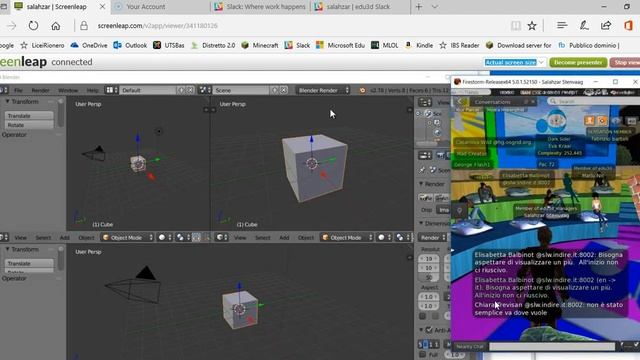The width and height of the screenshot is (640, 360).
Task: Click the Rotate button in tool shelf
Action: pos(29,125)
